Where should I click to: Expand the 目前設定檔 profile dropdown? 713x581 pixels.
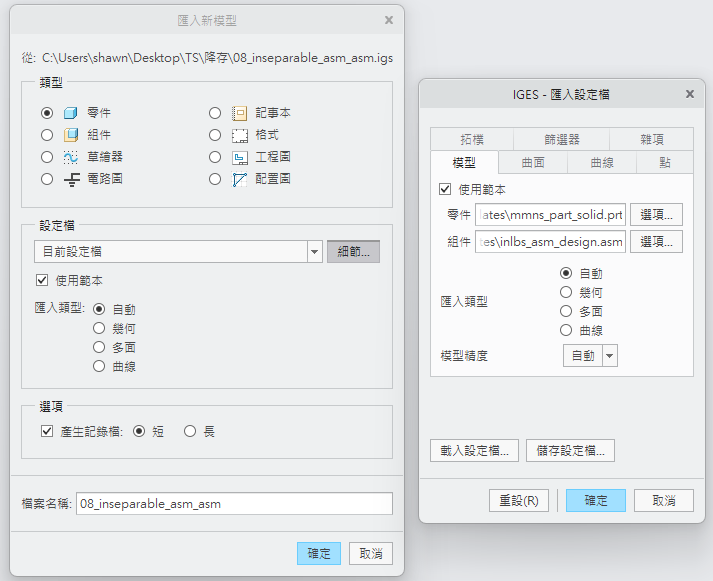pyautogui.click(x=314, y=252)
